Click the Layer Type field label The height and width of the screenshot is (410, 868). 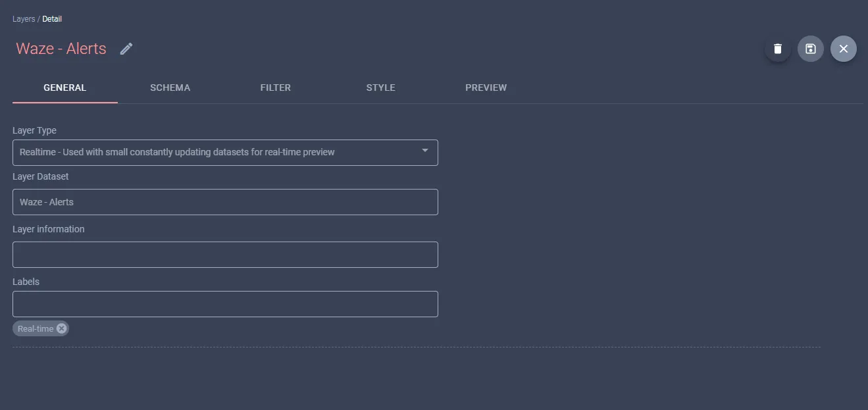pos(34,130)
